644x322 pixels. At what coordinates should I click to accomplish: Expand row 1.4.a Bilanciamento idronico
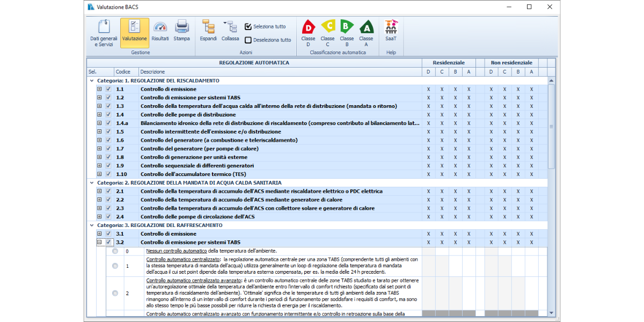[x=99, y=123]
